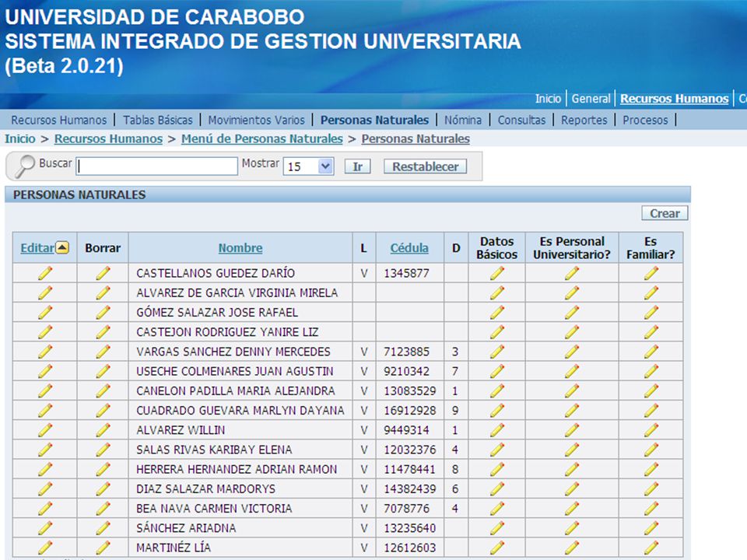Click the Ir button
This screenshot has height=560, width=747.
pos(357,166)
